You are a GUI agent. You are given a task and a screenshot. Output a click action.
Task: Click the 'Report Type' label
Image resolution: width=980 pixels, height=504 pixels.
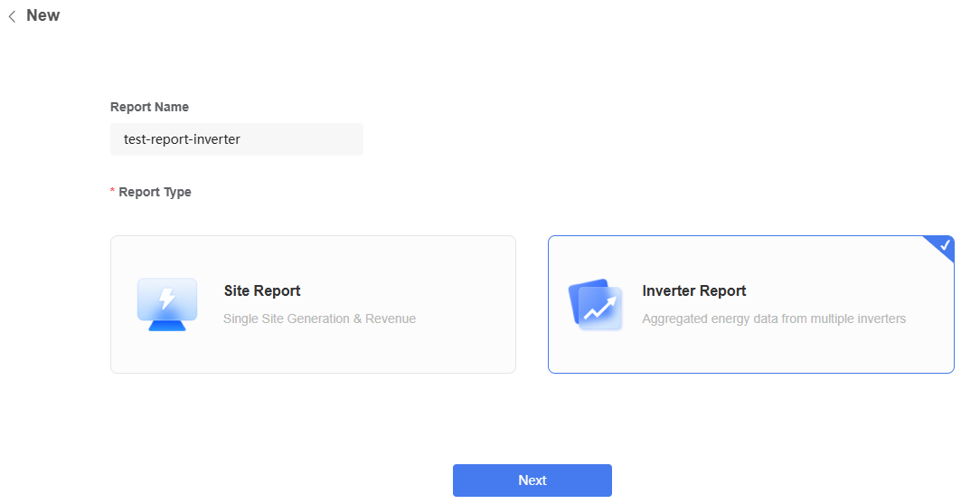pos(155,192)
